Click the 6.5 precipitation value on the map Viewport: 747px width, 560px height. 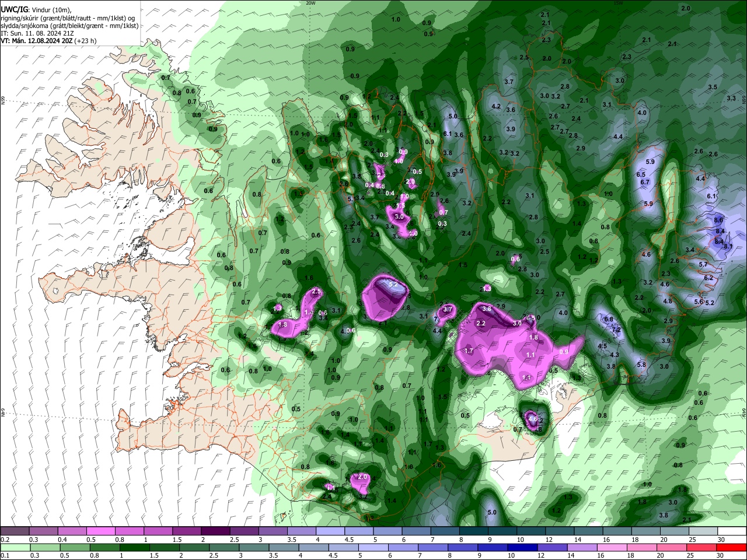(641, 174)
